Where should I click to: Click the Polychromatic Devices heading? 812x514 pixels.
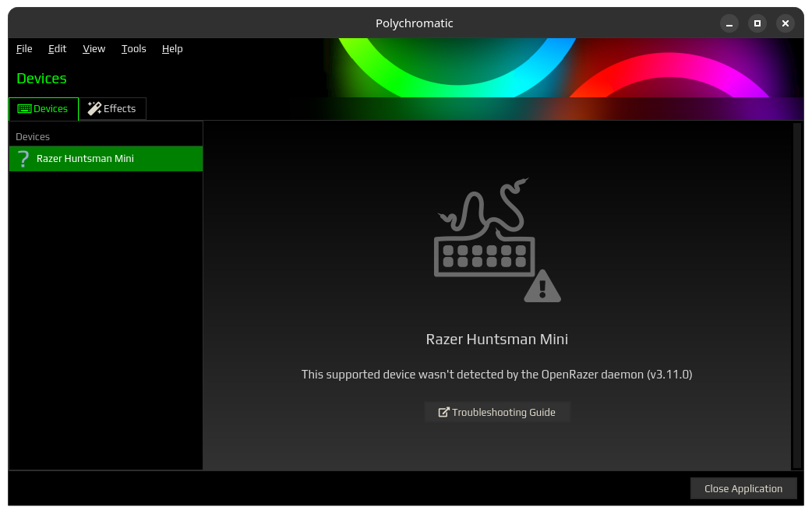tap(41, 78)
